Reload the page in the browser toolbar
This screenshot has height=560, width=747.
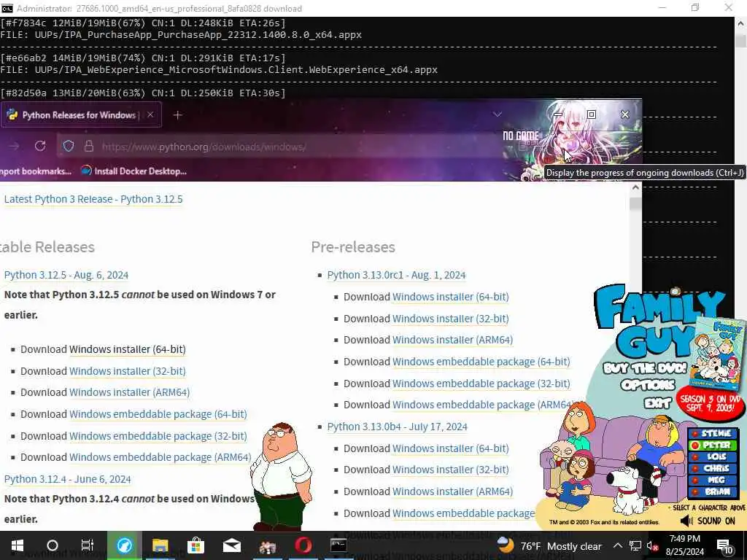point(40,146)
